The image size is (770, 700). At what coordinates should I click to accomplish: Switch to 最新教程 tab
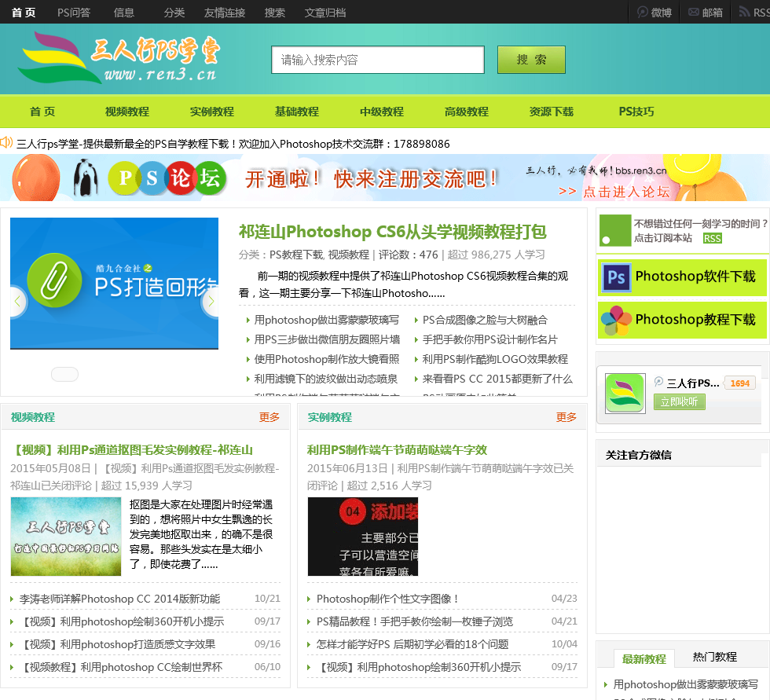click(x=643, y=659)
